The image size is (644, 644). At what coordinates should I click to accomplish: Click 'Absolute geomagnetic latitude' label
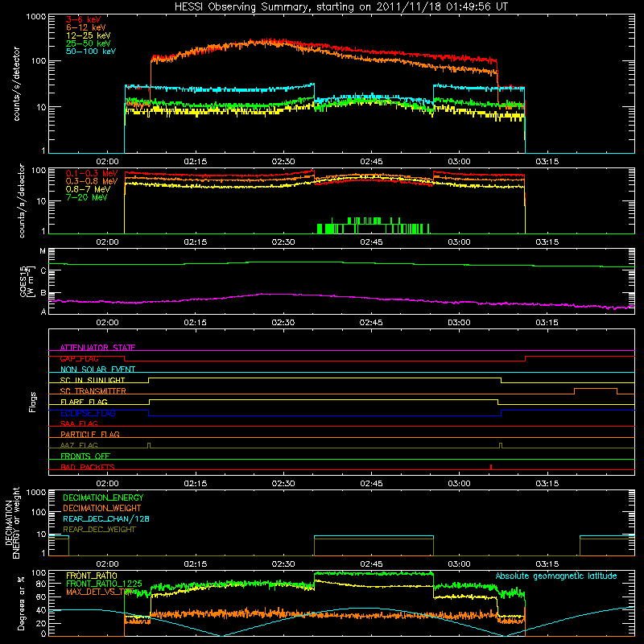click(x=556, y=576)
